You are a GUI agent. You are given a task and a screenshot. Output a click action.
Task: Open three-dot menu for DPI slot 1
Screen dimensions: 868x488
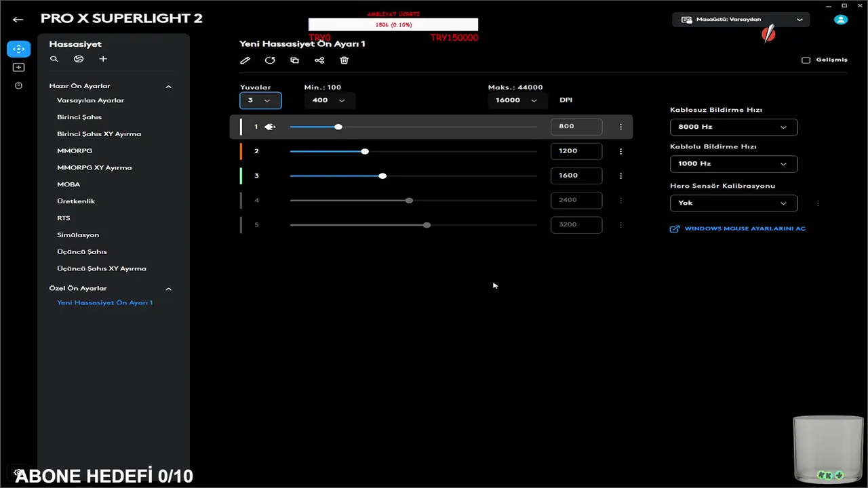tap(620, 127)
